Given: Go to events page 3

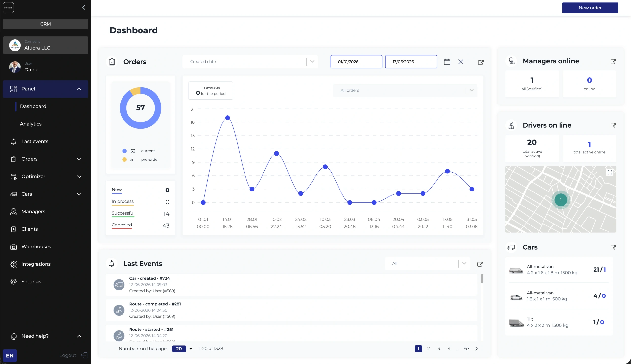Looking at the screenshot, I should pos(439,349).
